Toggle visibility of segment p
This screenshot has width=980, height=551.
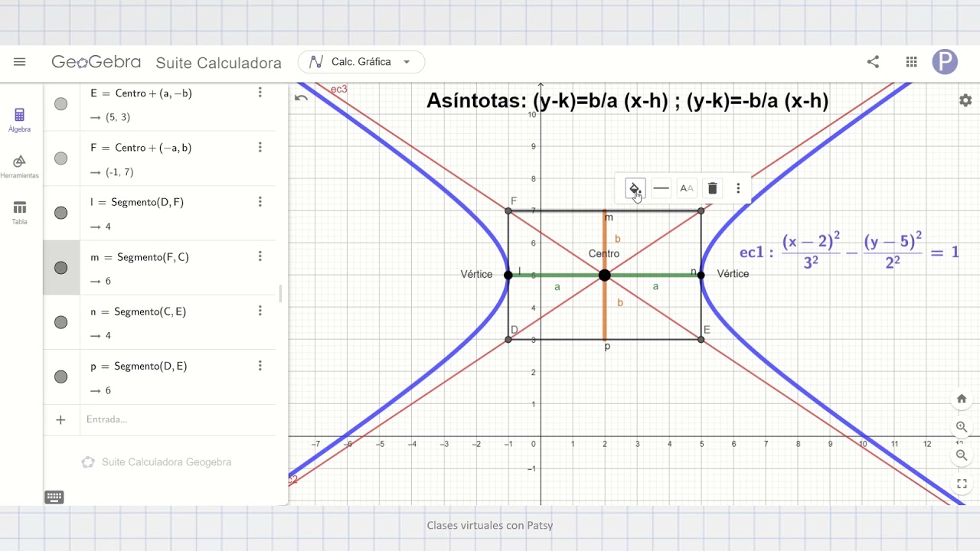[x=61, y=377]
